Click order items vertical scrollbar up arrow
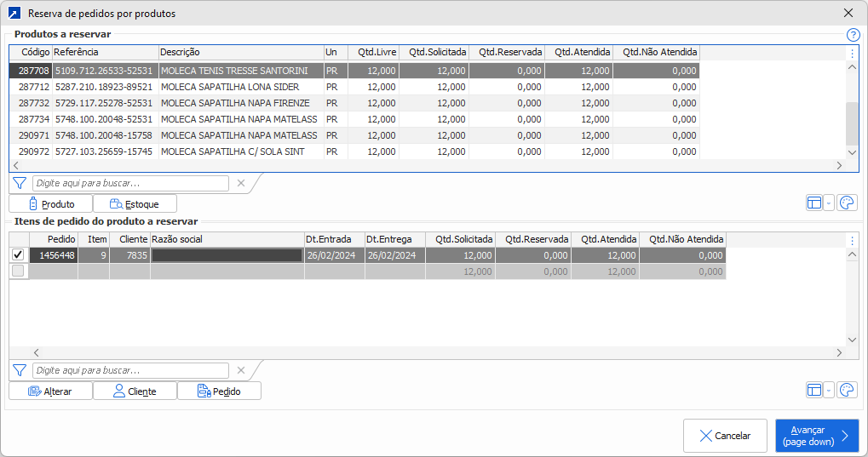The image size is (868, 457). [x=852, y=254]
